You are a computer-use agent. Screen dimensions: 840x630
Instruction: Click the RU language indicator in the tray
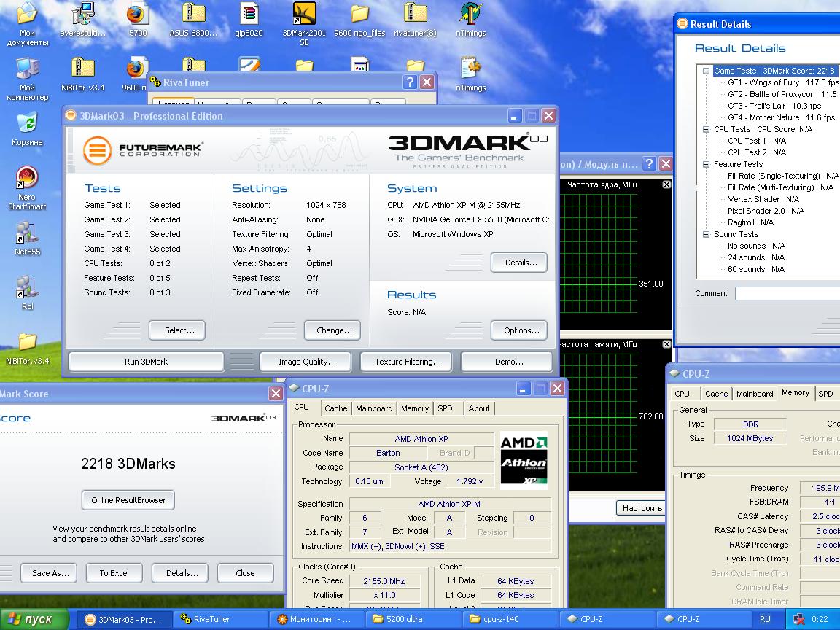765,619
